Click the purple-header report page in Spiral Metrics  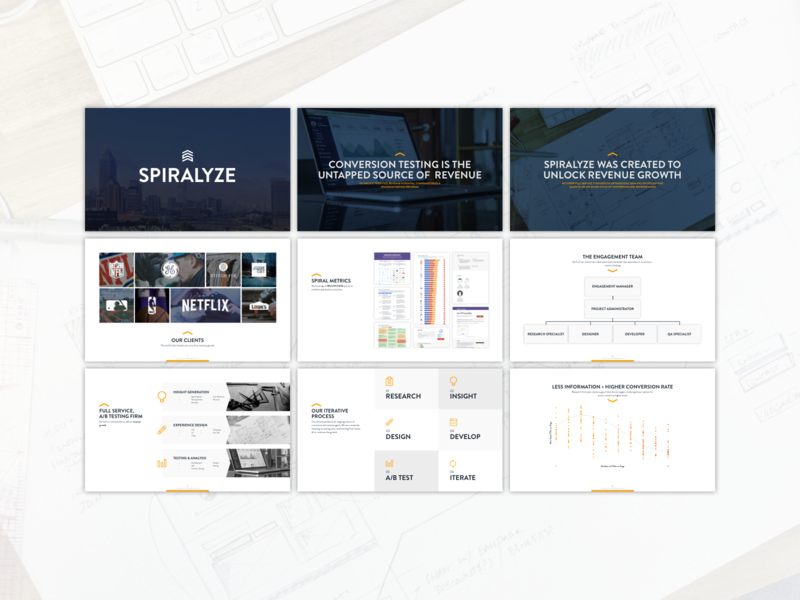point(392,268)
